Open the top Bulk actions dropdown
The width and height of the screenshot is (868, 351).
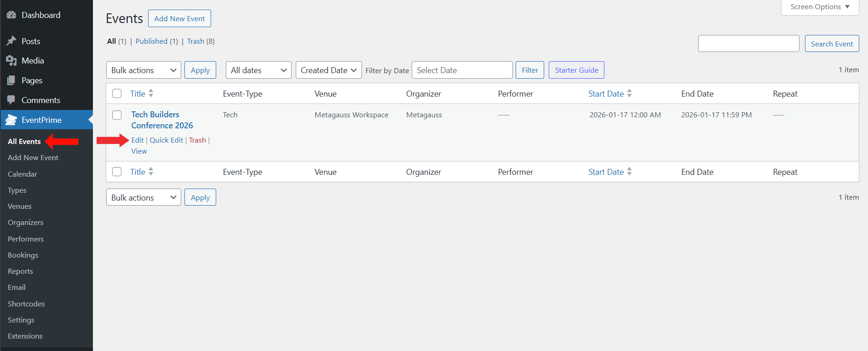(x=144, y=70)
